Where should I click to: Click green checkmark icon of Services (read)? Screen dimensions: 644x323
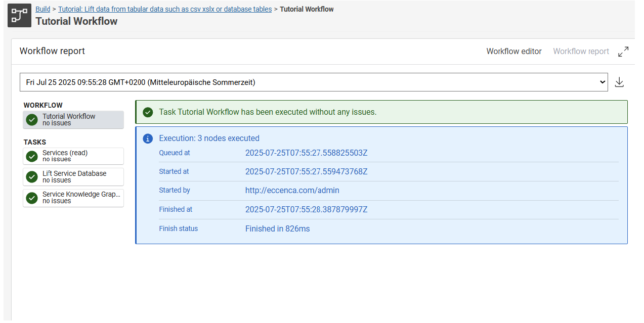point(32,156)
